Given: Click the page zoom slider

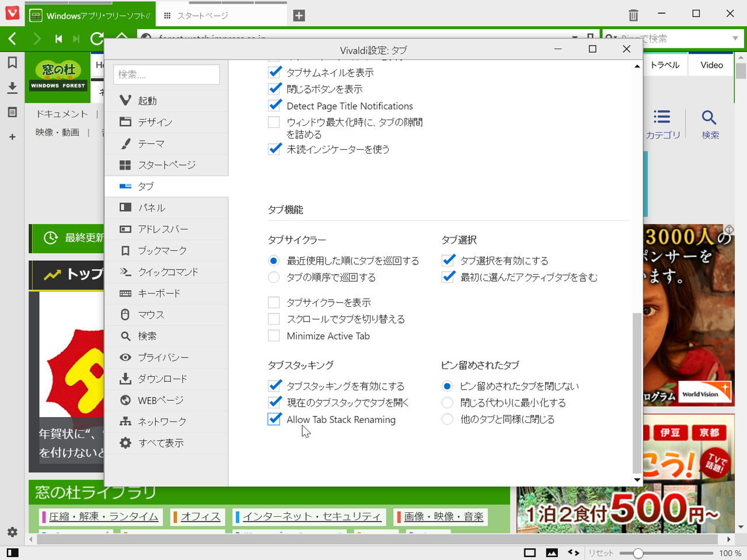Looking at the screenshot, I should click(x=639, y=552).
